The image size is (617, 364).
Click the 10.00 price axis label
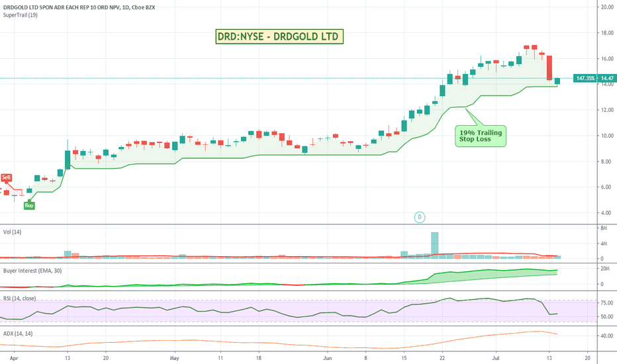(x=607, y=136)
